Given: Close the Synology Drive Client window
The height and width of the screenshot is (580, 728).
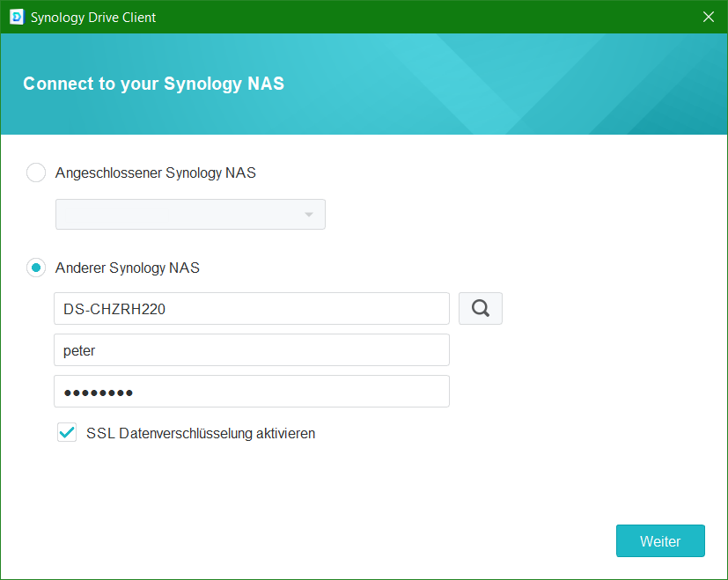Looking at the screenshot, I should click(x=709, y=17).
